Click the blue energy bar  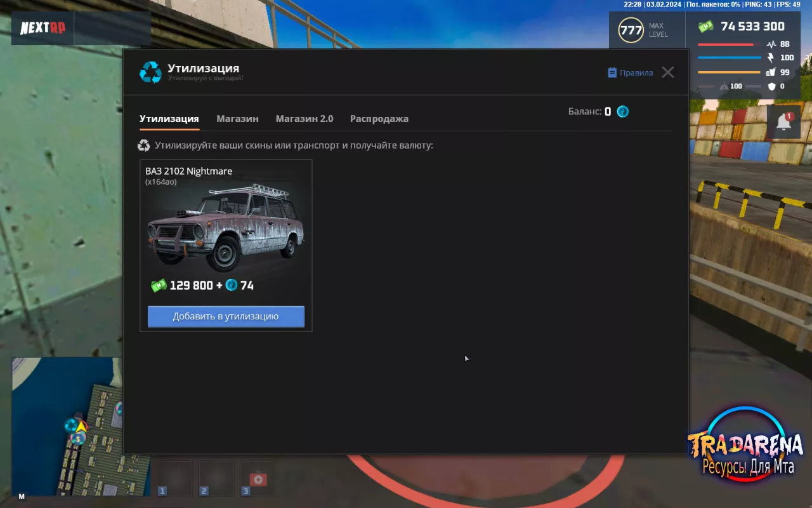(x=729, y=58)
